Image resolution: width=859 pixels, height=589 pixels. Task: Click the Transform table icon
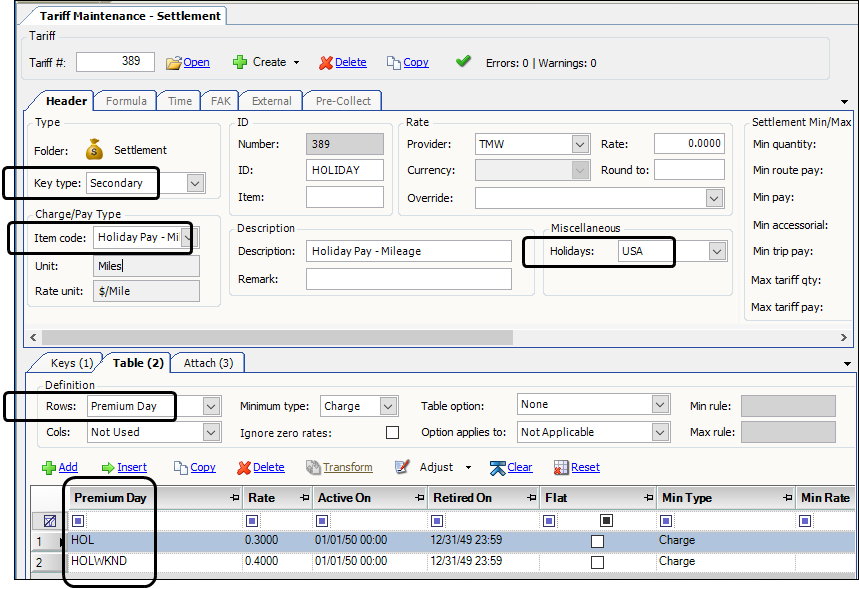point(313,467)
